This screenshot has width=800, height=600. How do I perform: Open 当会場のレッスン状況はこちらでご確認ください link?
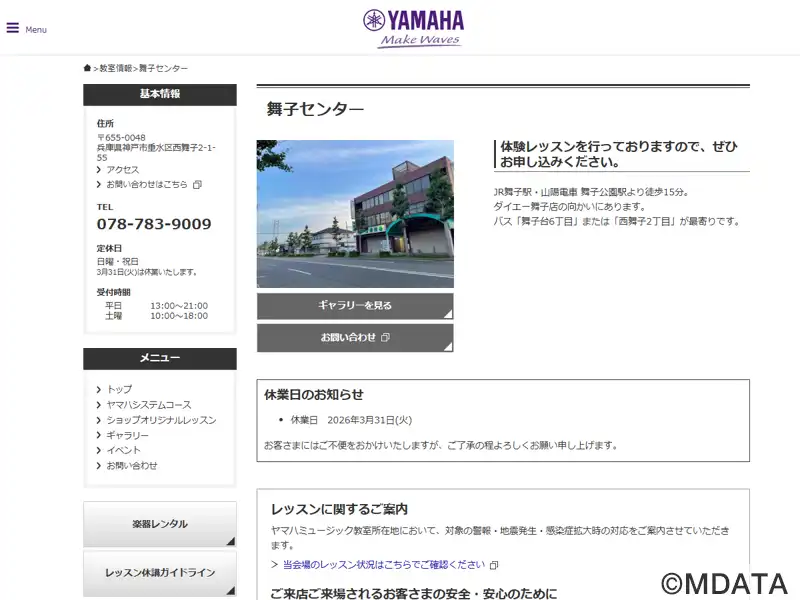point(384,564)
